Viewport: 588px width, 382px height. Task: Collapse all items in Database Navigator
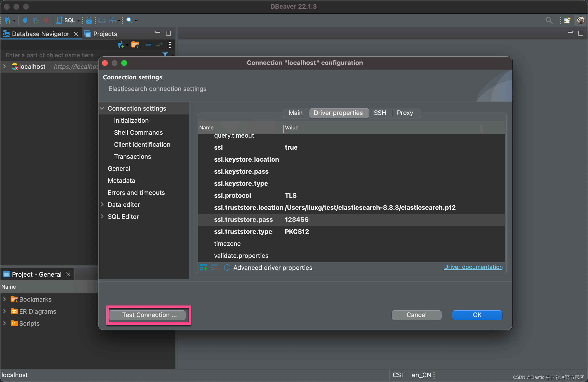pos(148,45)
